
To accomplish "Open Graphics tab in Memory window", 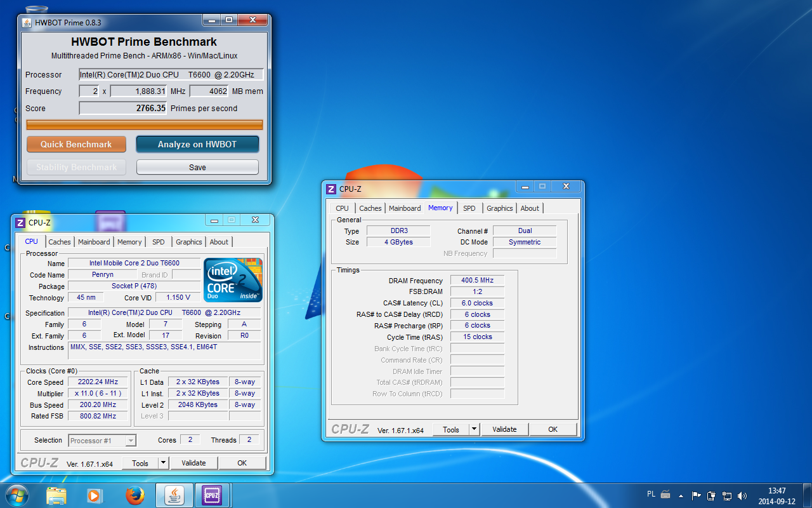I will pos(500,208).
